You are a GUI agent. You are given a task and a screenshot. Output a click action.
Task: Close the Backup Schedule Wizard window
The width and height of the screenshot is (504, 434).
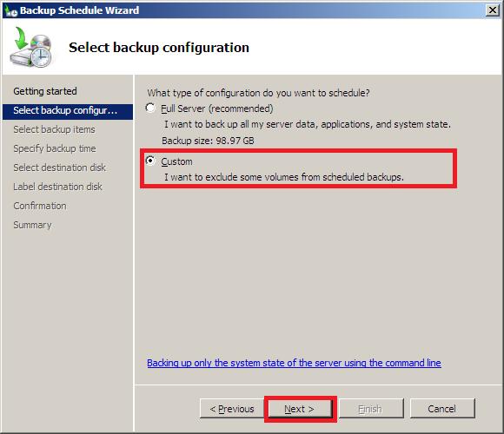pos(493,10)
